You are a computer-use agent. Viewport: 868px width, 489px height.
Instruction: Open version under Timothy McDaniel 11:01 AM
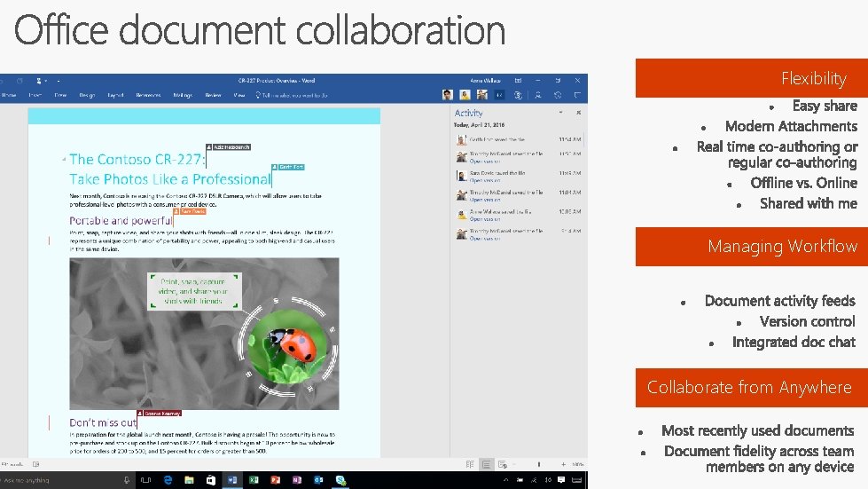(x=485, y=200)
